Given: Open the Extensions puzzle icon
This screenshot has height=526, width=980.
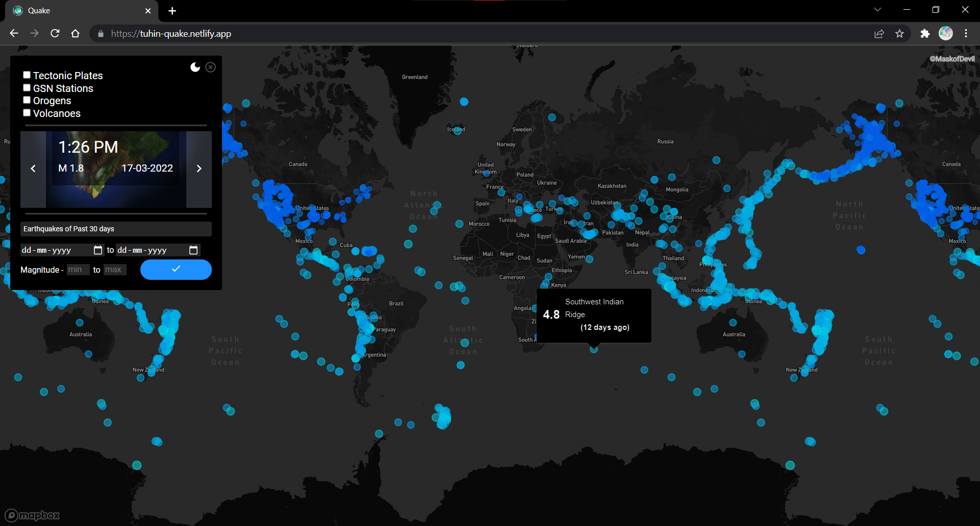Looking at the screenshot, I should click(925, 34).
